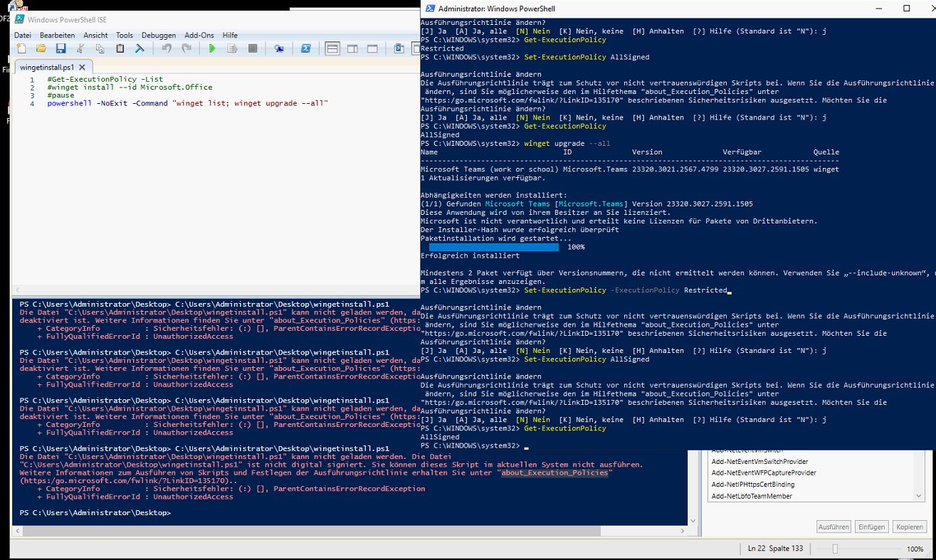This screenshot has height=560, width=936.
Task: Click the #pause line in script editor
Action: [x=61, y=95]
